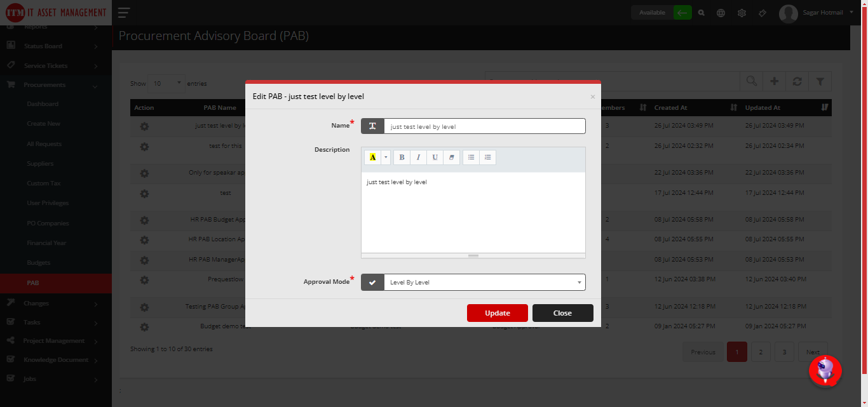The image size is (868, 407).
Task: Open the settings gear in the top bar
Action: point(742,13)
